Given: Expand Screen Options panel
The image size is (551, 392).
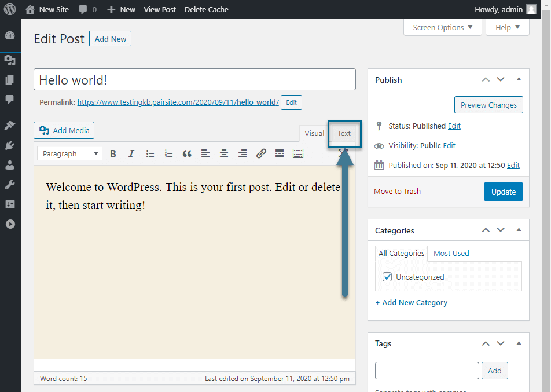Looking at the screenshot, I should pos(442,27).
